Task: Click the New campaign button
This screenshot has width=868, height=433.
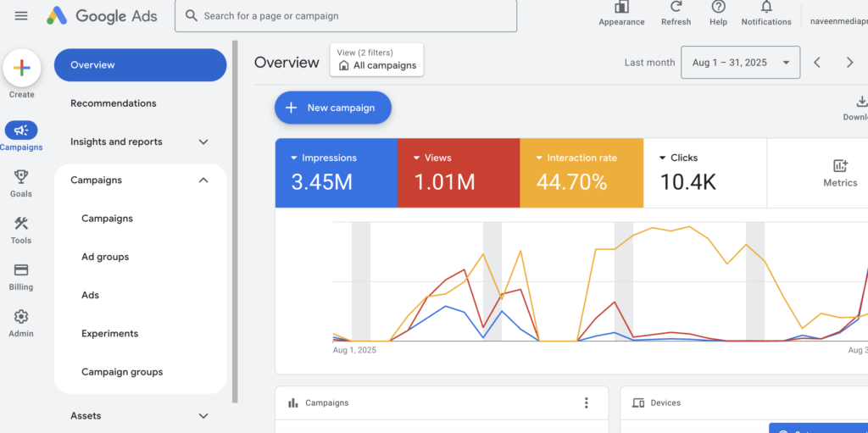Action: click(x=332, y=108)
